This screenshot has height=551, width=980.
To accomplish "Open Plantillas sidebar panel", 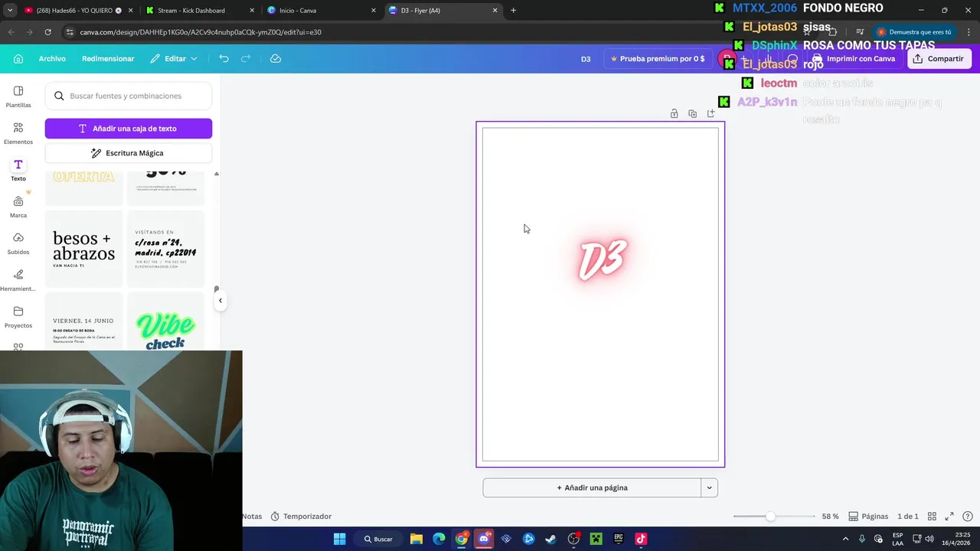I will (18, 96).
